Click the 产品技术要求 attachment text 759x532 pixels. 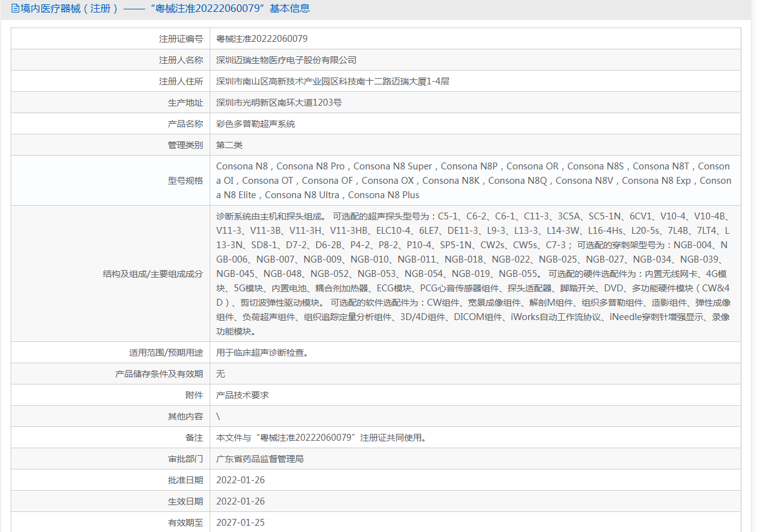point(242,395)
